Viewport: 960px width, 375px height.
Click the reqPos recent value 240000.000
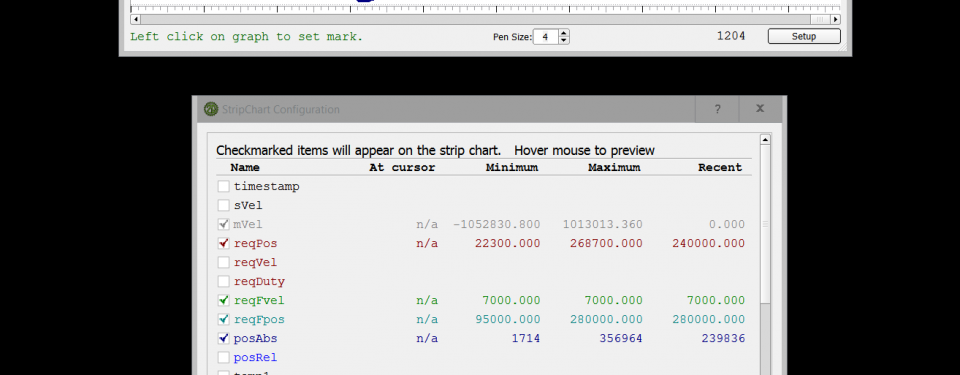coord(708,243)
